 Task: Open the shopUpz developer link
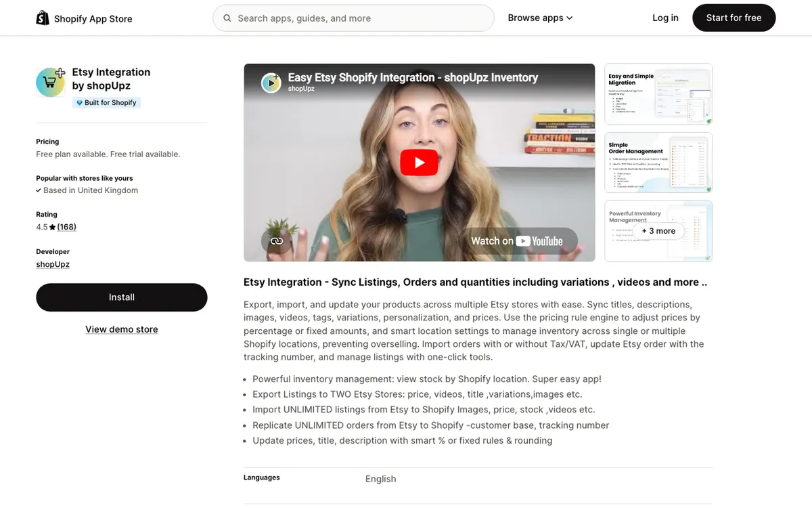[x=53, y=264]
